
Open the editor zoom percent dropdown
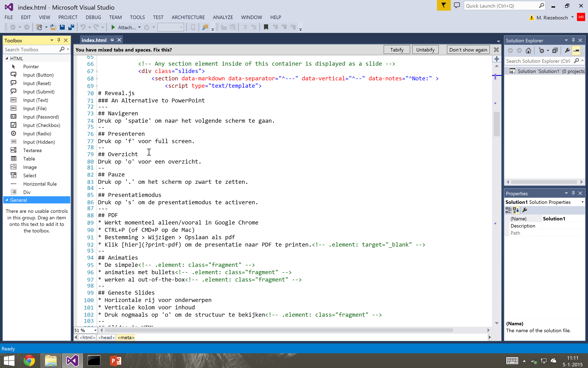click(95, 330)
